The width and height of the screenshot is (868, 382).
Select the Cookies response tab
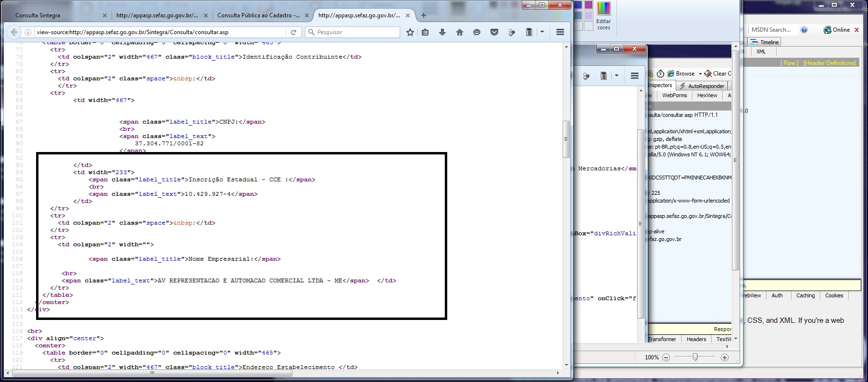(834, 295)
